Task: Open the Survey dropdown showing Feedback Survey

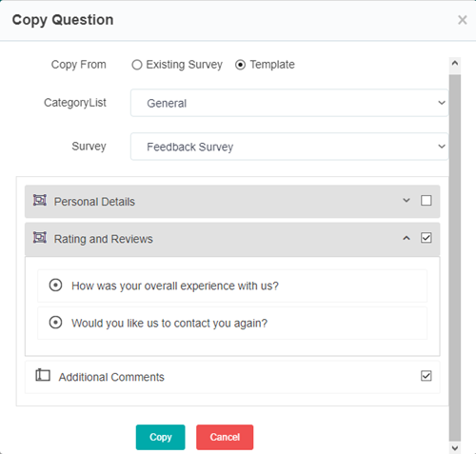Action: pyautogui.click(x=289, y=147)
